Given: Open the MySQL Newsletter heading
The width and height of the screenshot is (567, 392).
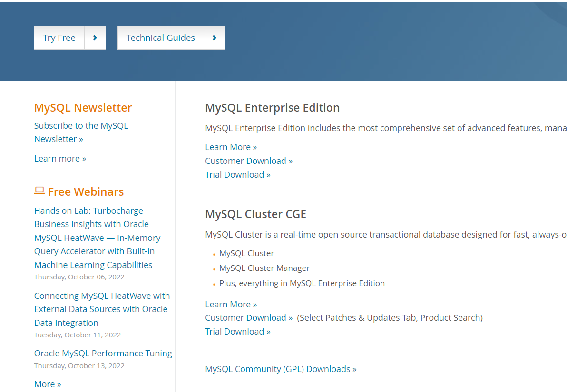Looking at the screenshot, I should pyautogui.click(x=83, y=108).
